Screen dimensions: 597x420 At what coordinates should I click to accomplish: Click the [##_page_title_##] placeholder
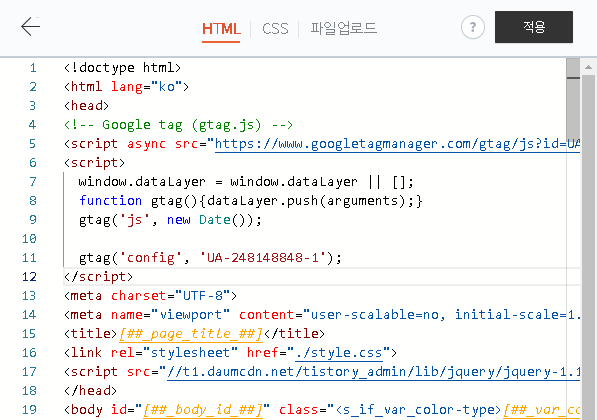coord(191,334)
